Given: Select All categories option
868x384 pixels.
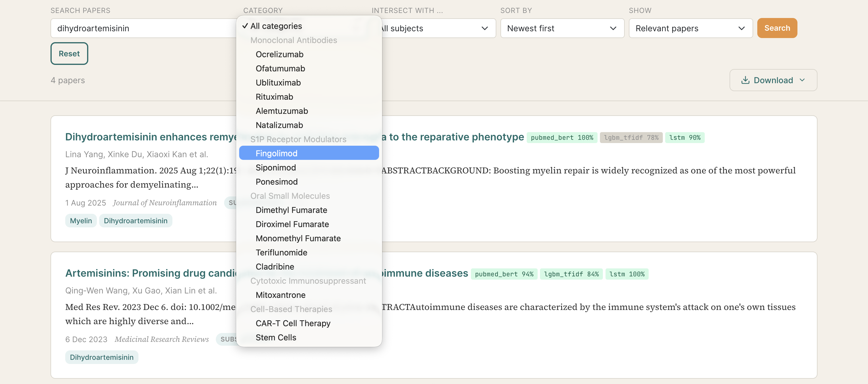Looking at the screenshot, I should [309, 26].
